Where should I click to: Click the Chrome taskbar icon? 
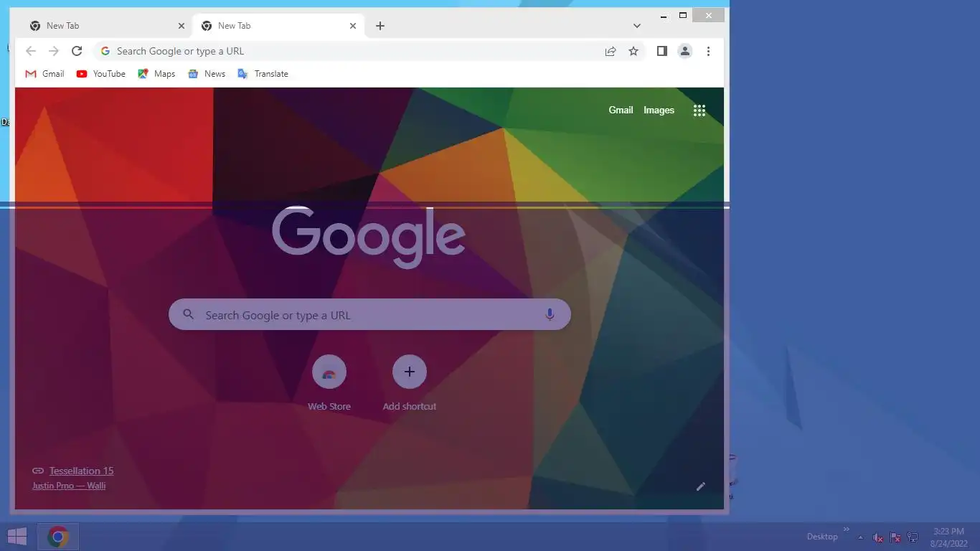pos(58,537)
